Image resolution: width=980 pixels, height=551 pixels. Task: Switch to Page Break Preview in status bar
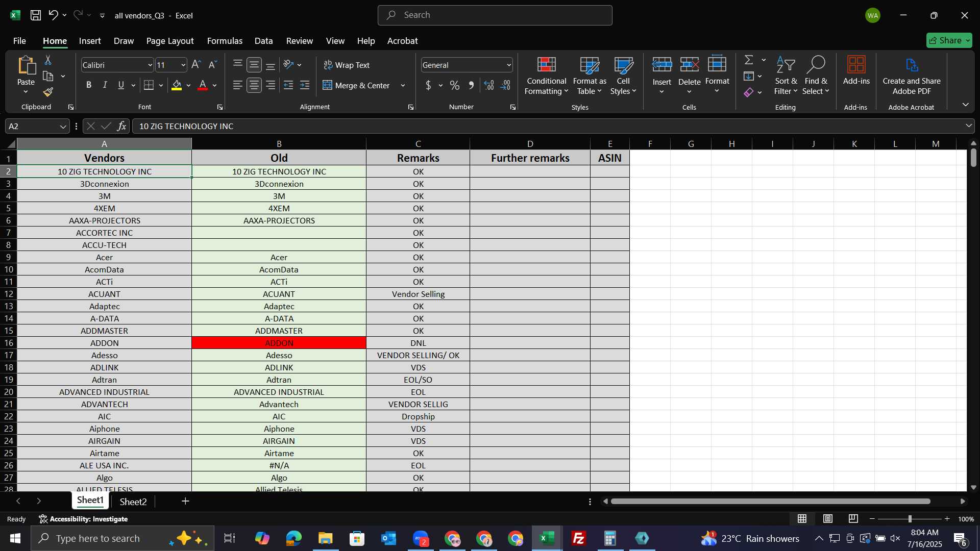853,519
